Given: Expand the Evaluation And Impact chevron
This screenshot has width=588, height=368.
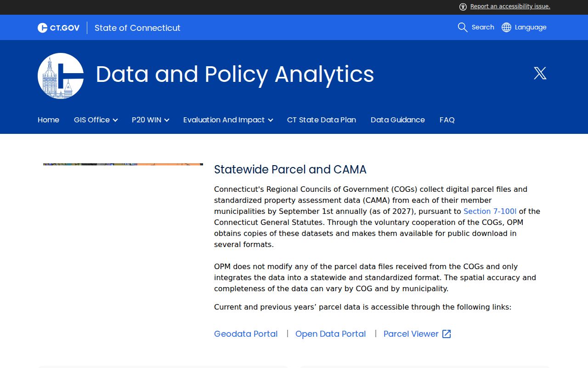Looking at the screenshot, I should 271,120.
